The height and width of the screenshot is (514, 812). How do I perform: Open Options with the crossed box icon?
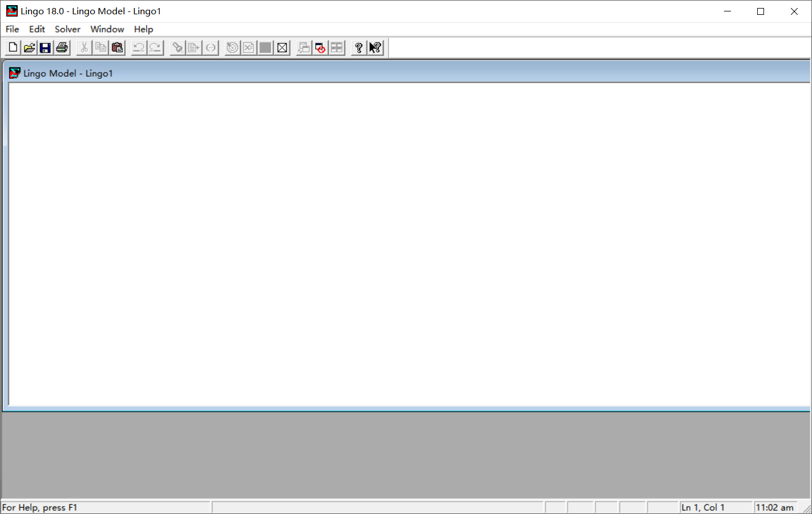click(x=282, y=48)
